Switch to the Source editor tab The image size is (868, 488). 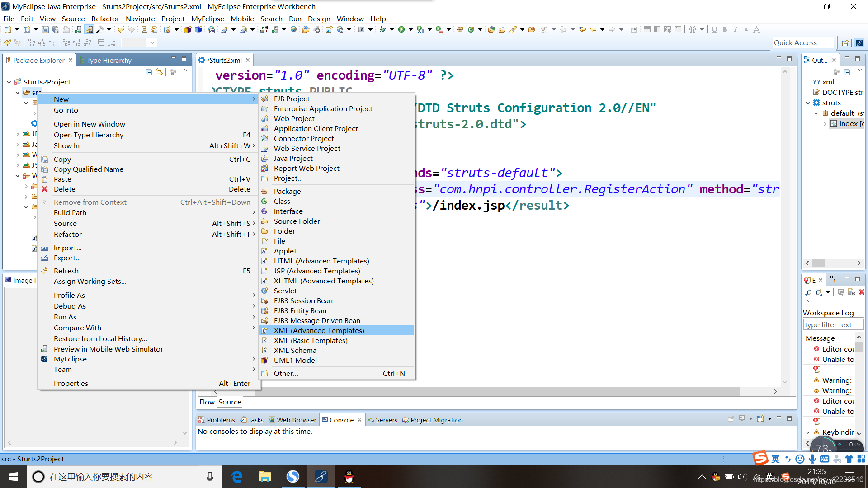click(x=230, y=402)
